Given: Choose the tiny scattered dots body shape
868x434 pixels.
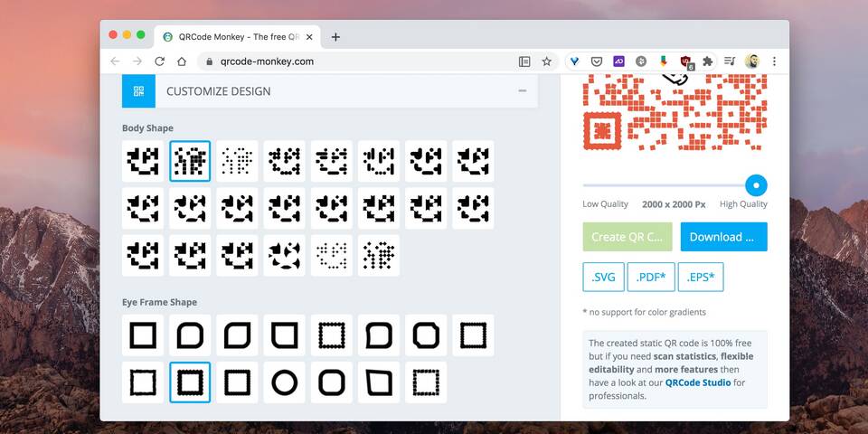Looking at the screenshot, I should 237,161.
